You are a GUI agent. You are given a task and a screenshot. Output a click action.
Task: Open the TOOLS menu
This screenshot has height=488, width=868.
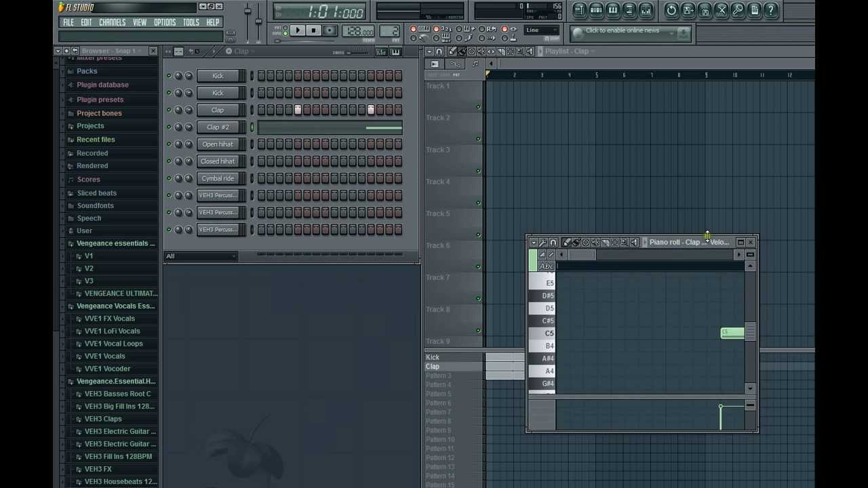click(191, 22)
